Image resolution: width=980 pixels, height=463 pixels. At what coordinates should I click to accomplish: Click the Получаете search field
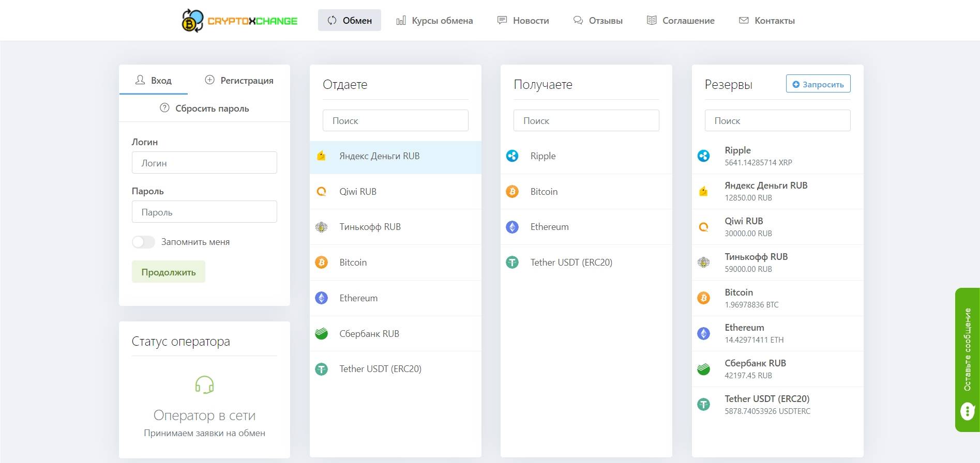586,120
